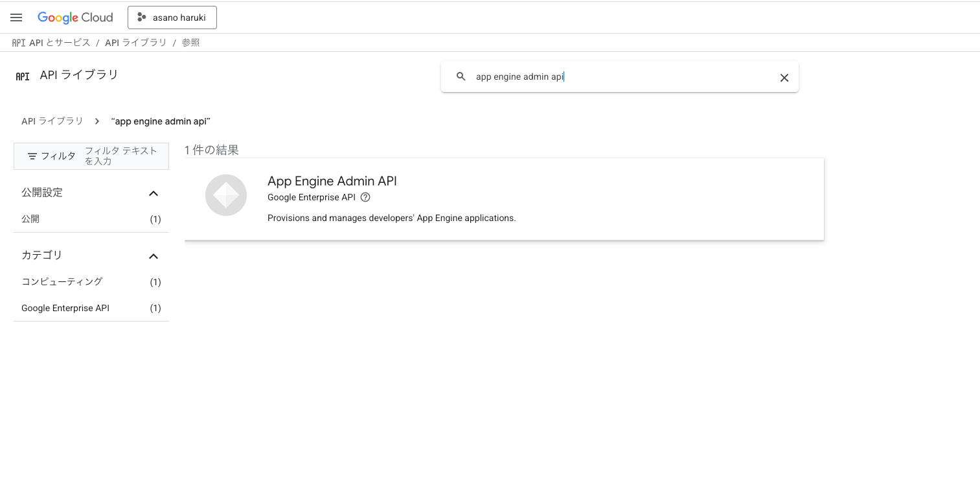Click the “app engine admin api” query breadcrumb
The image size is (980, 481).
(161, 121)
